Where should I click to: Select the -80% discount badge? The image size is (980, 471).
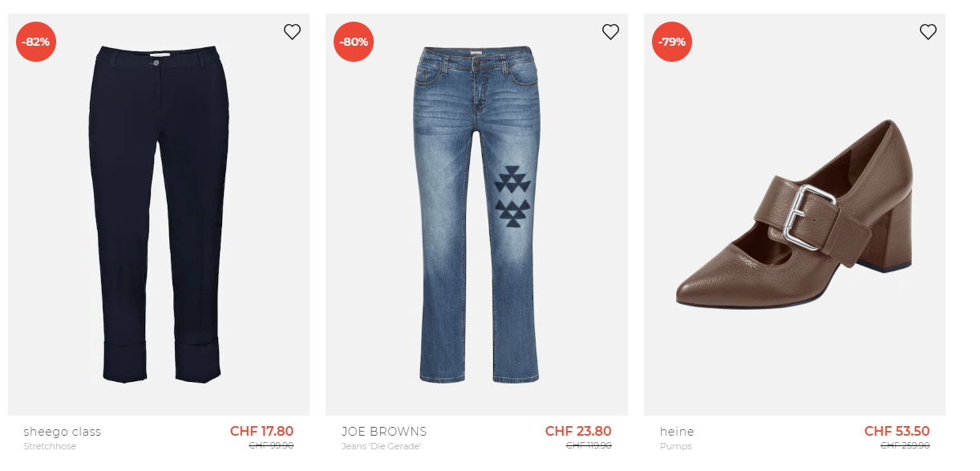tap(354, 42)
